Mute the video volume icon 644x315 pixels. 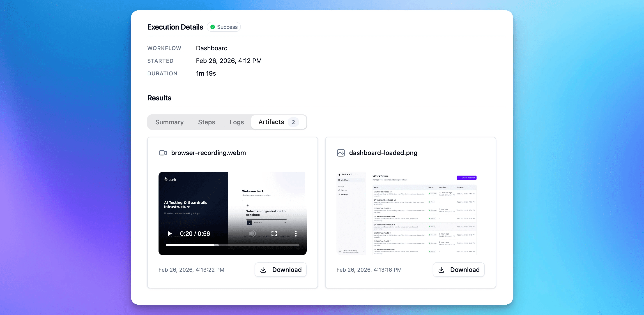pos(253,234)
